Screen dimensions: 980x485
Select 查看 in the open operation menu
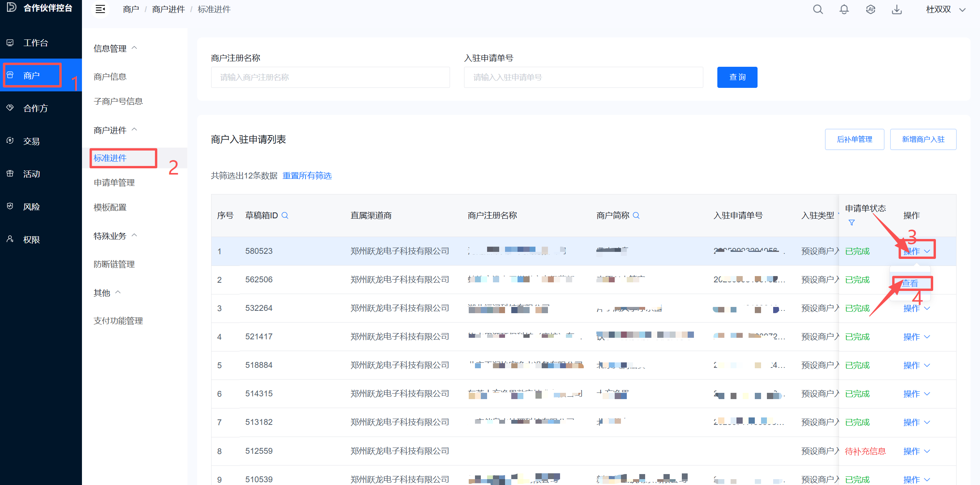pos(910,283)
